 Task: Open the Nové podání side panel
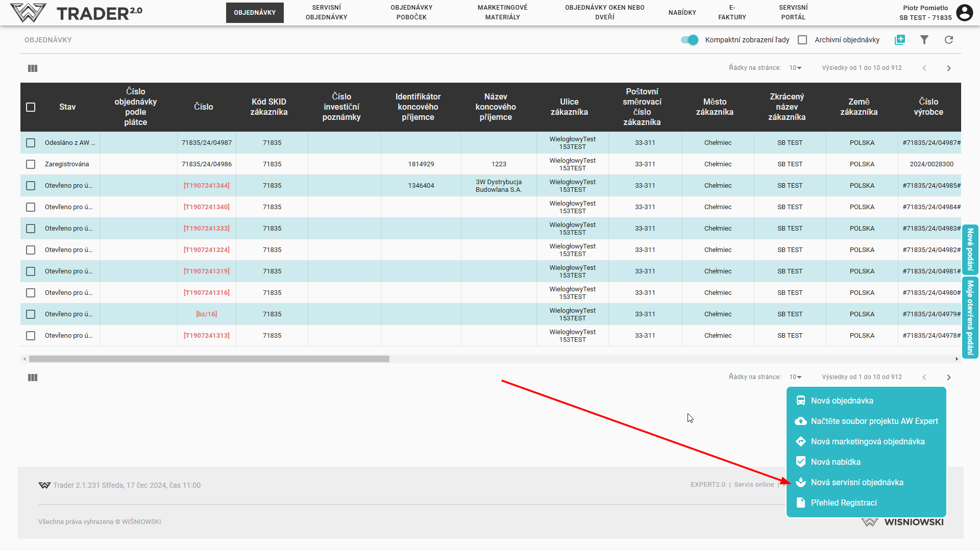click(x=970, y=249)
